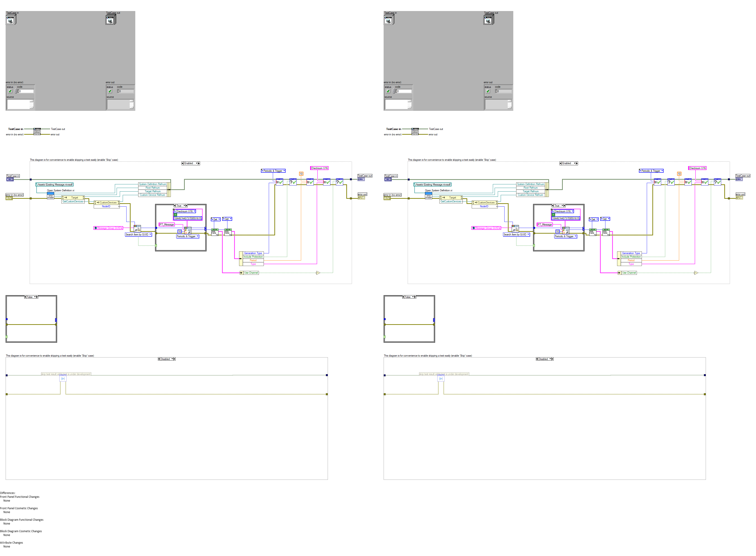Click Enabled case selector label on left diagram
The height and width of the screenshot is (556, 756).
coord(189,163)
